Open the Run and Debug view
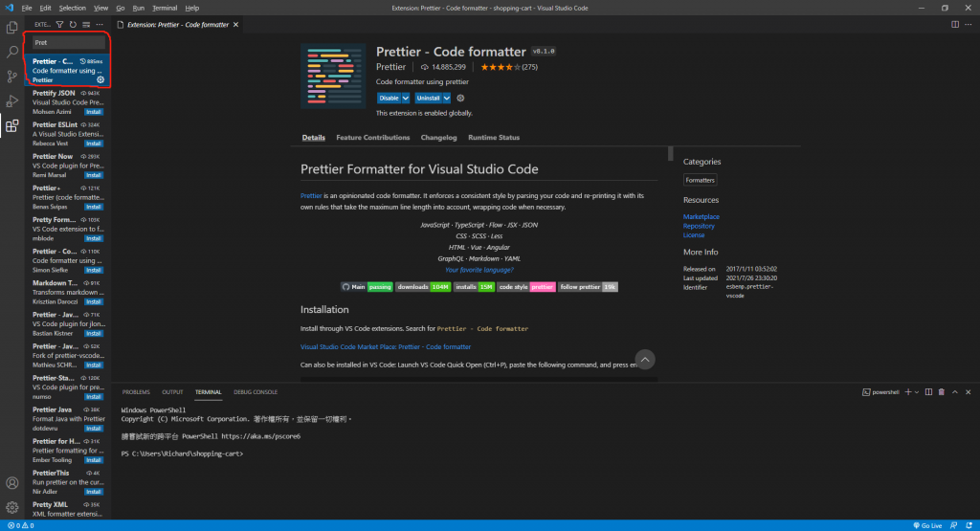This screenshot has width=980, height=531. (11, 100)
